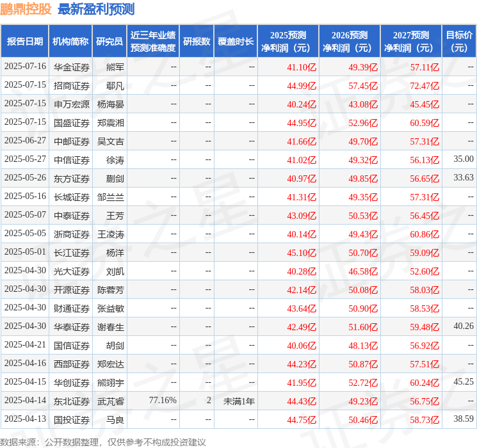The image size is (477, 448).
Task: Click the date 2025-05-27
Action: 25,159
